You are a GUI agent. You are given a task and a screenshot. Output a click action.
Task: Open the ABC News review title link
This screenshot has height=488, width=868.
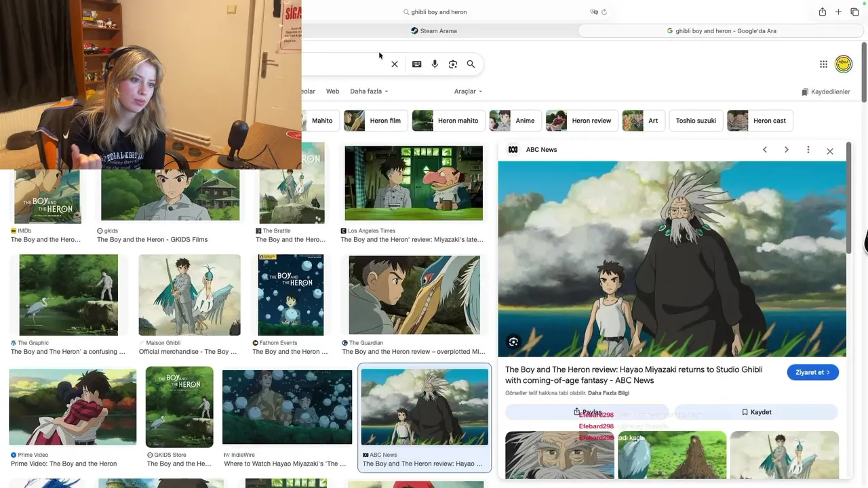click(633, 375)
